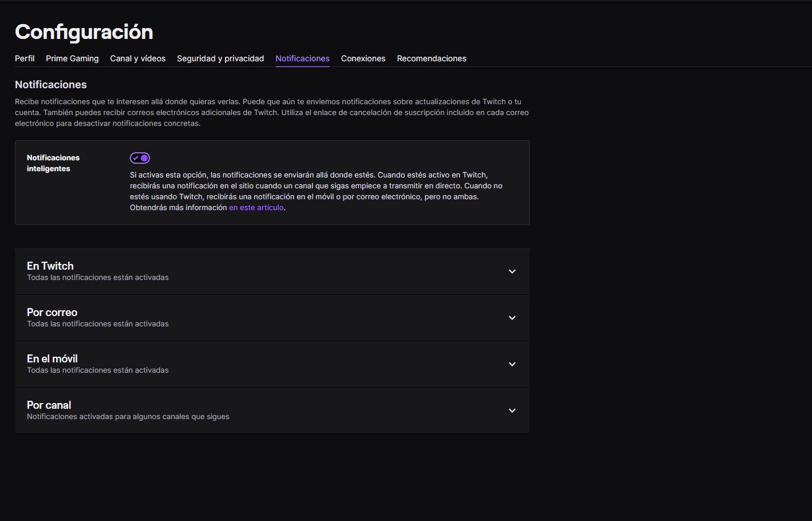Select the Notificaciones tab
The width and height of the screenshot is (812, 521).
[x=302, y=58]
